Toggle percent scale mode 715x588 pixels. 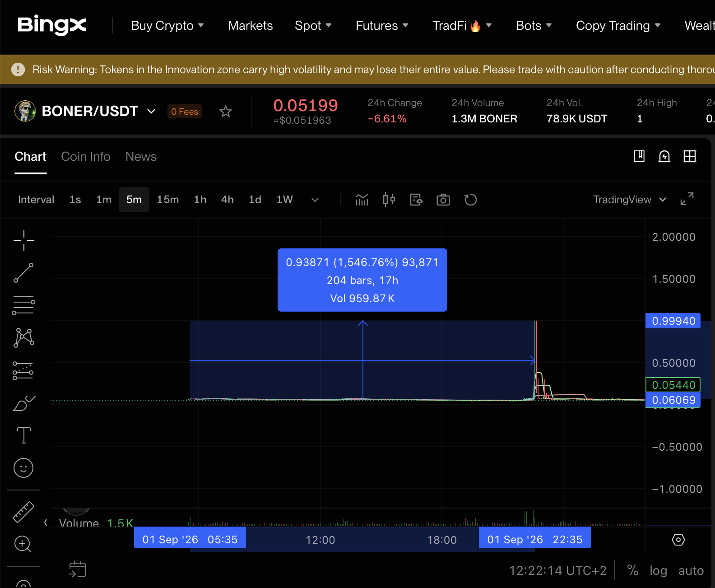(633, 570)
